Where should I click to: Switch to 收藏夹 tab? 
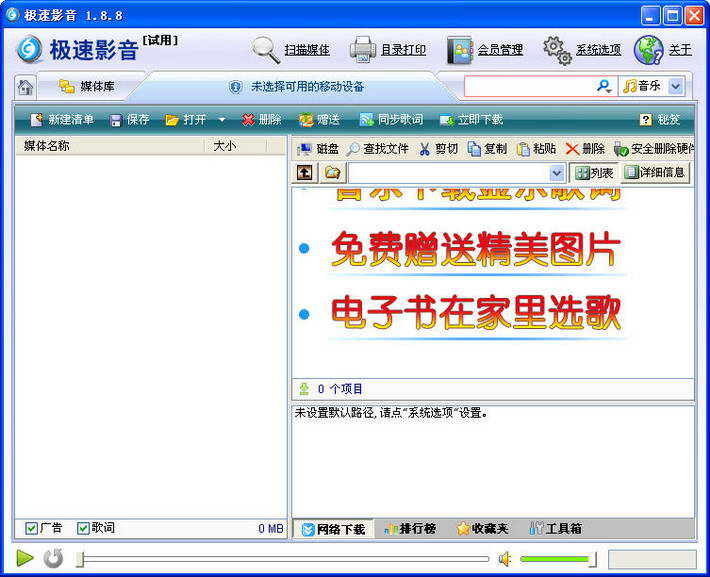coord(483,529)
